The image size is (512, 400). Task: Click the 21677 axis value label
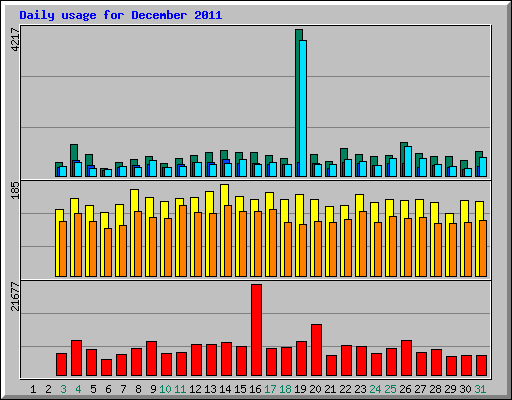tap(15, 296)
